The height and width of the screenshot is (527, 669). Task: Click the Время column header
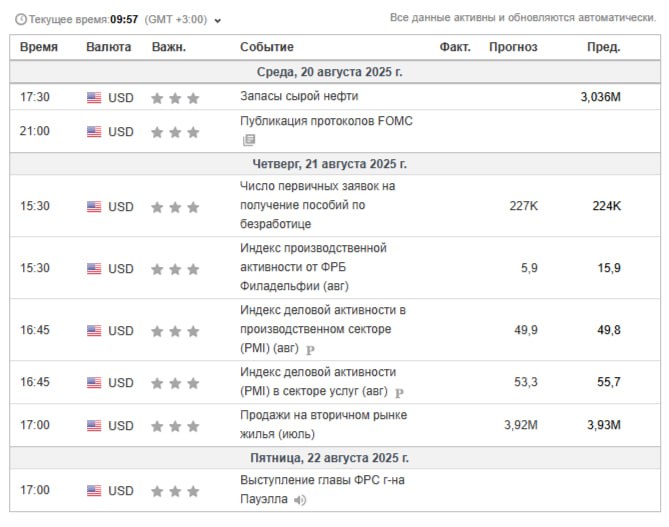(x=39, y=47)
